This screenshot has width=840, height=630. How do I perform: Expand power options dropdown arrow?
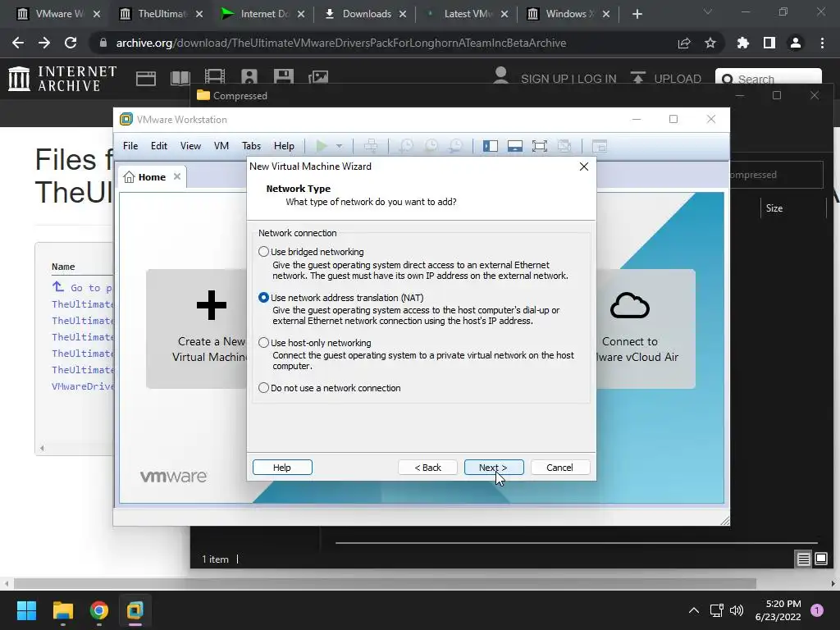click(x=339, y=146)
